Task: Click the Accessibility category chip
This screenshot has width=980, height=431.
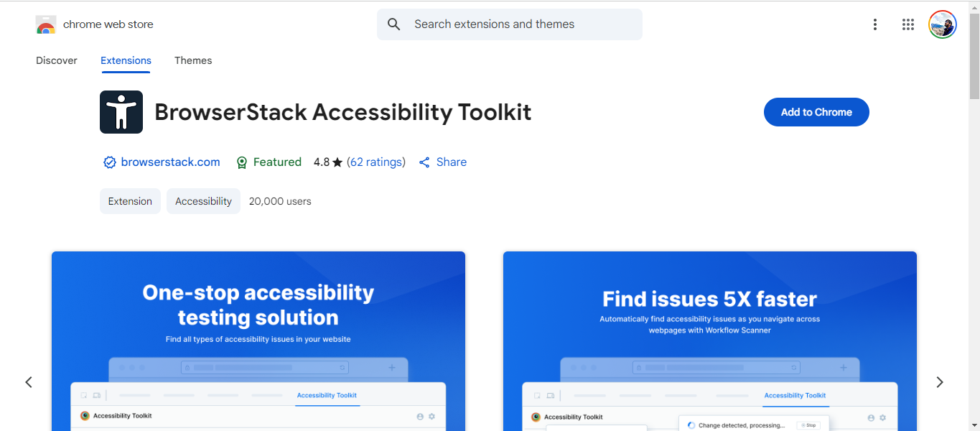Action: [x=203, y=201]
